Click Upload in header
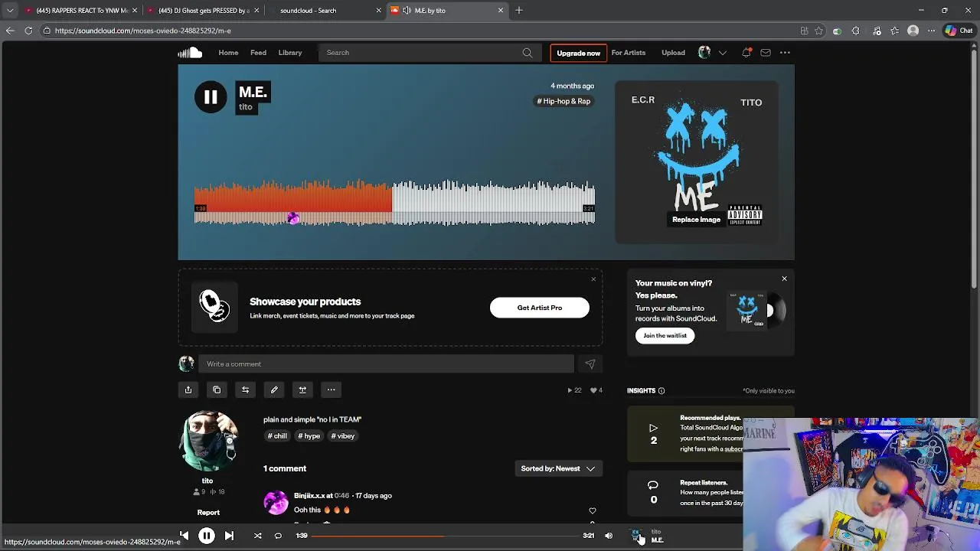Viewport: 980px width, 551px height. [x=673, y=53]
